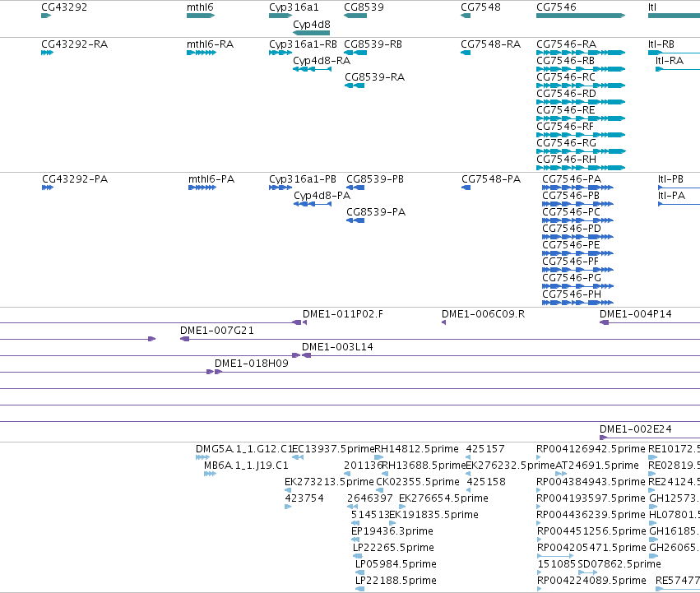Viewport: 700px width, 593px height.
Task: Select the RH14812.5prime EST
Action: (378, 457)
